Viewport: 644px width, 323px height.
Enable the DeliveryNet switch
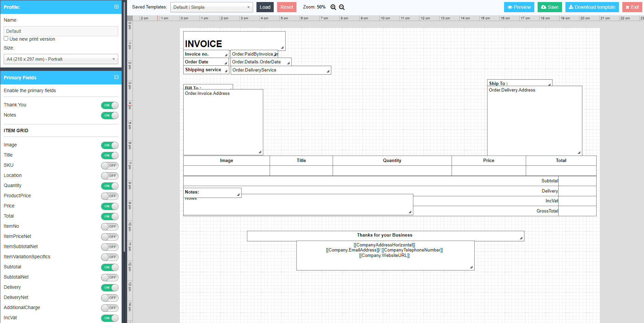(110, 298)
